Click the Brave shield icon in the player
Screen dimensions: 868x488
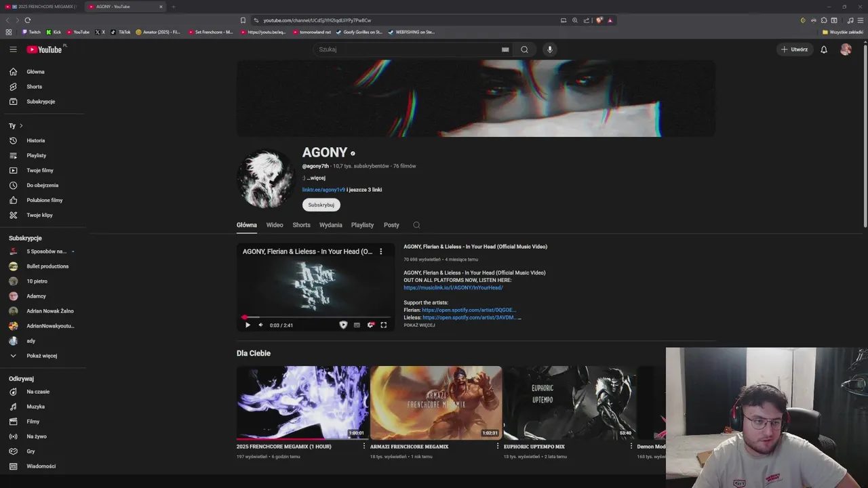tap(343, 325)
